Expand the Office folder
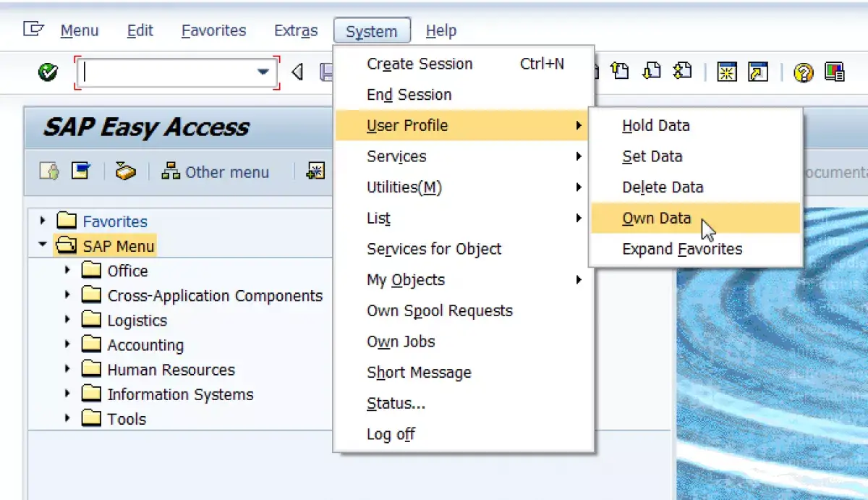Screen dimensions: 868x500 click(x=68, y=270)
